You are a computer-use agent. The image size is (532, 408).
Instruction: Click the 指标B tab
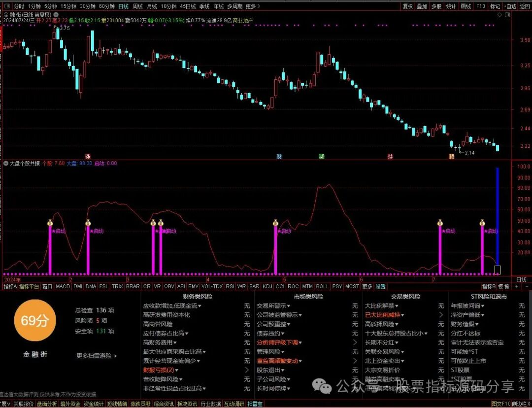point(489,286)
